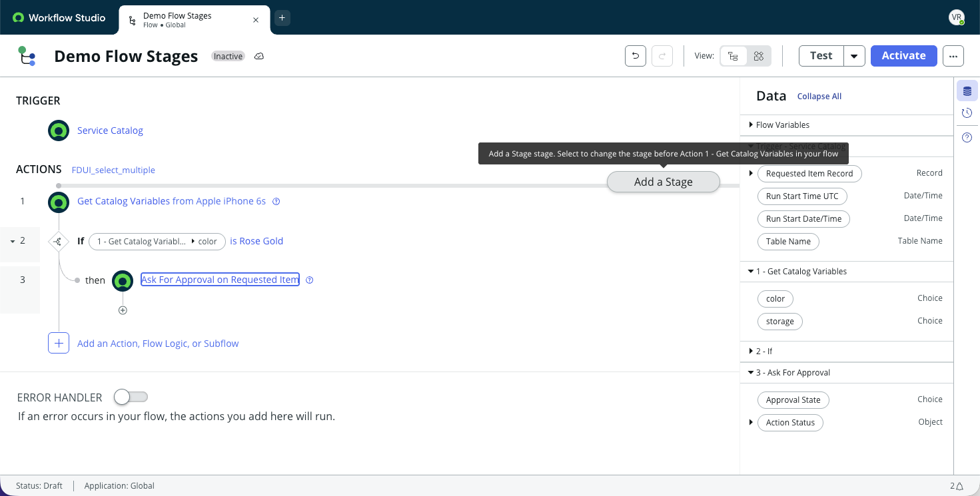Click Add a Stage button
980x496 pixels.
(664, 182)
